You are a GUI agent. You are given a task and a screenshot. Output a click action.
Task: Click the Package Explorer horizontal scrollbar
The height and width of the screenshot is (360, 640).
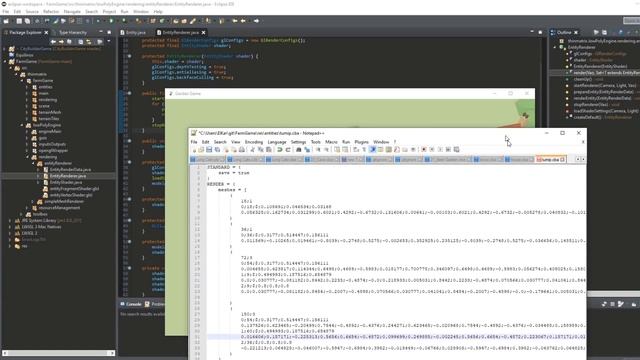59,353
